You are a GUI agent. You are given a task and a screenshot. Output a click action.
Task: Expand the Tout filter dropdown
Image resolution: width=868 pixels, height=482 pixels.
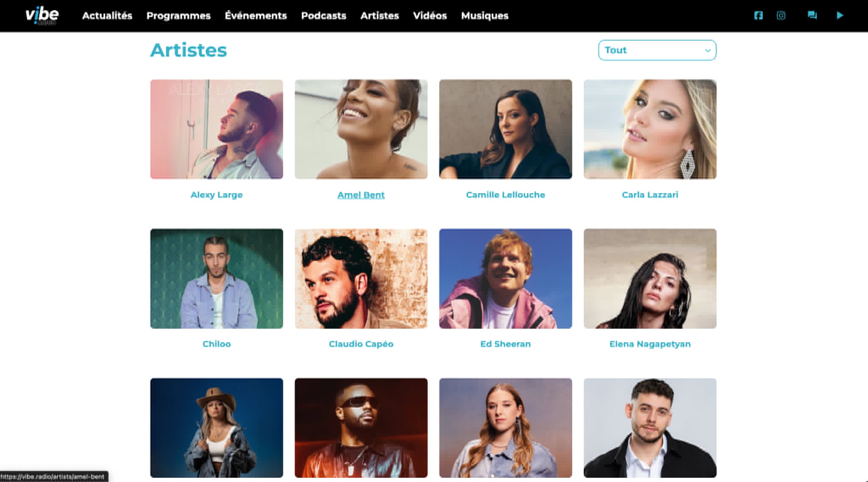tap(657, 50)
